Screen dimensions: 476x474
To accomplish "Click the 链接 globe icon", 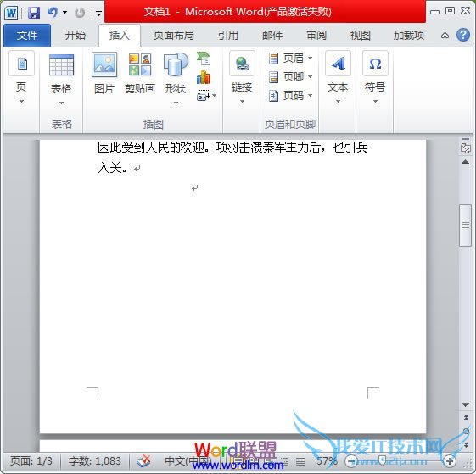I will (242, 64).
